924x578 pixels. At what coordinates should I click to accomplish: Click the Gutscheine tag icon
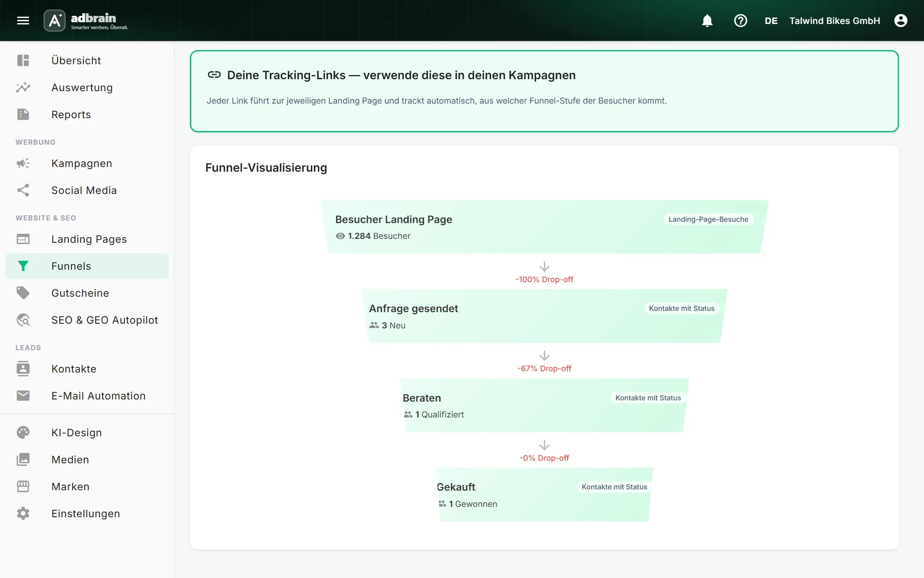23,293
